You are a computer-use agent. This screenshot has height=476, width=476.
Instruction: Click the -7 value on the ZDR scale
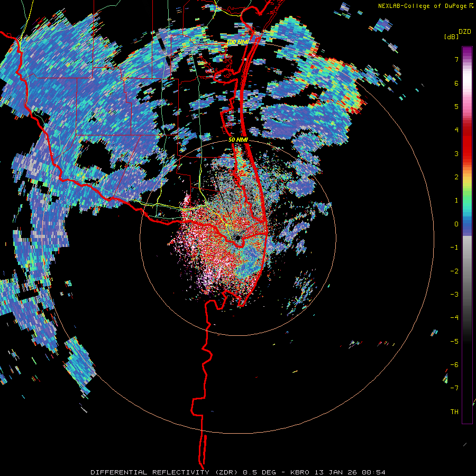coord(454,388)
